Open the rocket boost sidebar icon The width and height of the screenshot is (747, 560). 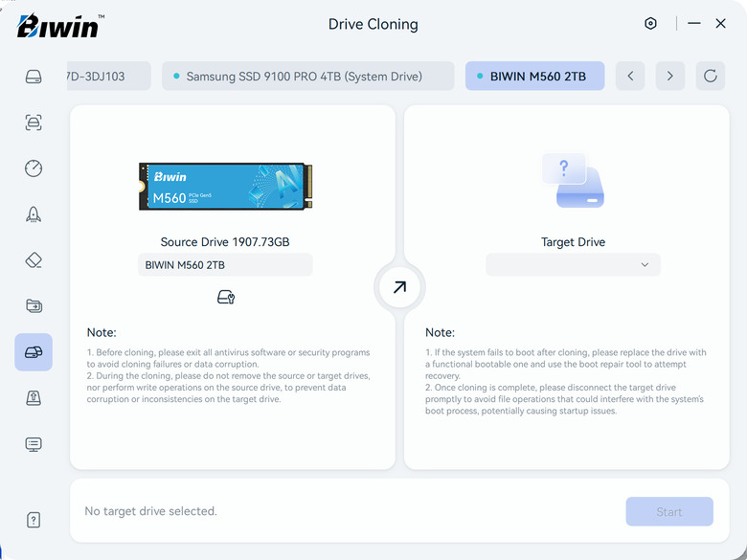[x=34, y=214]
